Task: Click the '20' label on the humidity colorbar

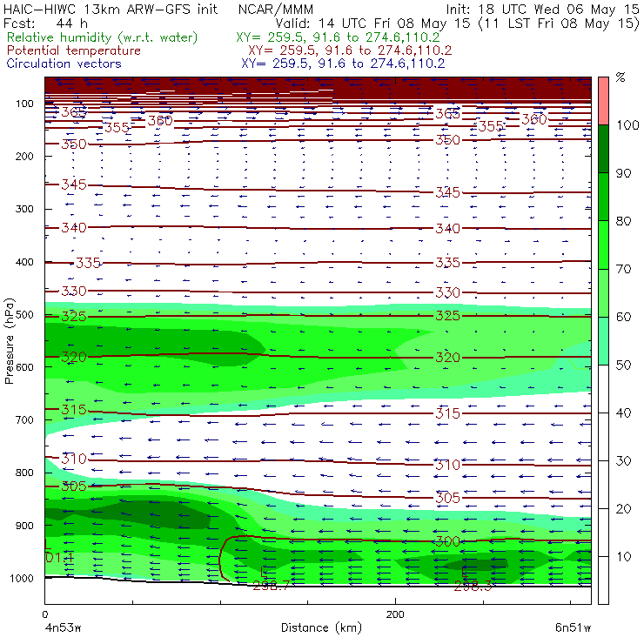Action: point(624,509)
